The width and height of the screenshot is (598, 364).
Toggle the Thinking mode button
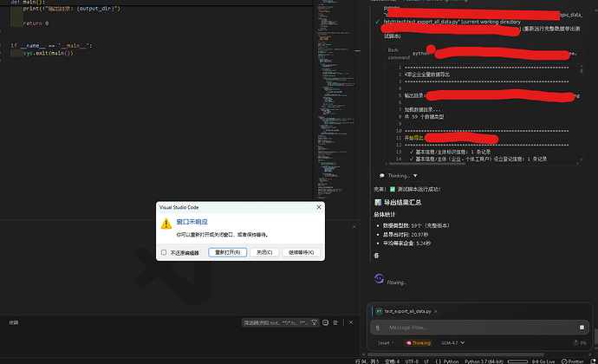[x=418, y=343]
